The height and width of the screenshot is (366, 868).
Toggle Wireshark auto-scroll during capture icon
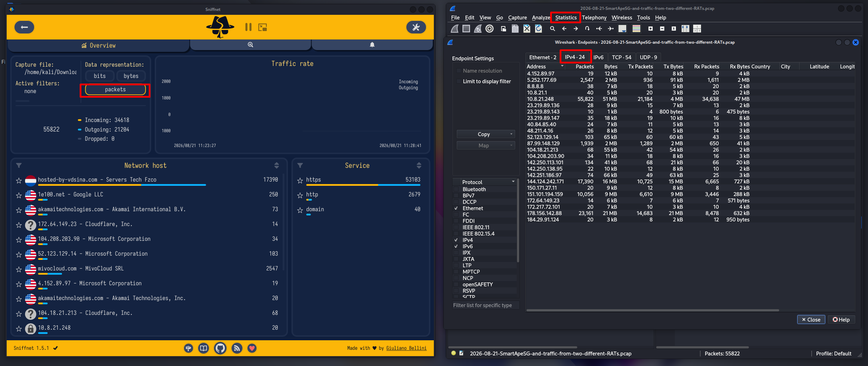pos(622,29)
